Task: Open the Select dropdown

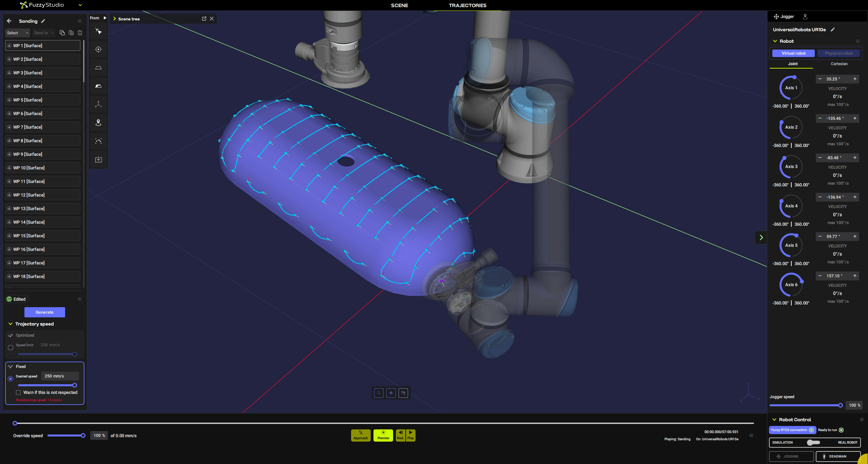Action: (18, 33)
